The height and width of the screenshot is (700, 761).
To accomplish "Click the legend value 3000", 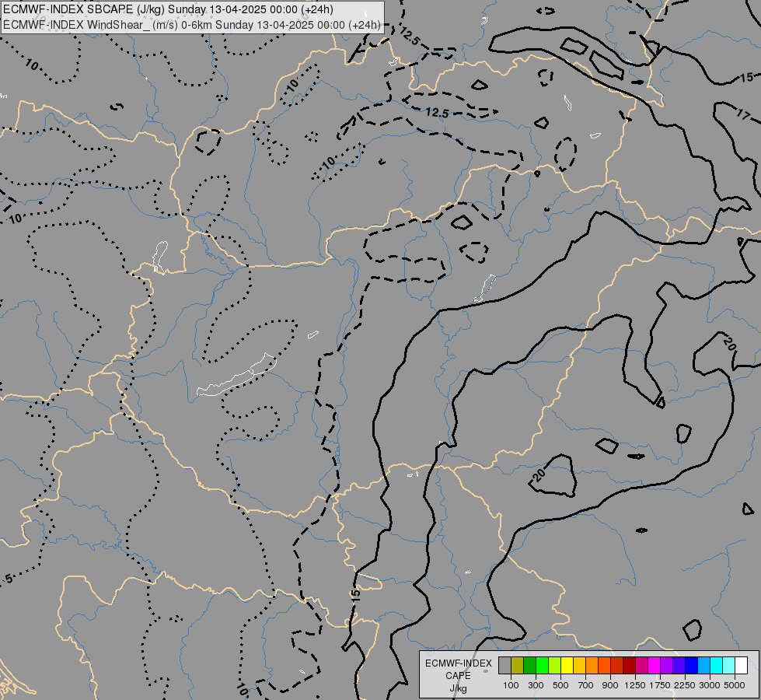I will [x=709, y=685].
